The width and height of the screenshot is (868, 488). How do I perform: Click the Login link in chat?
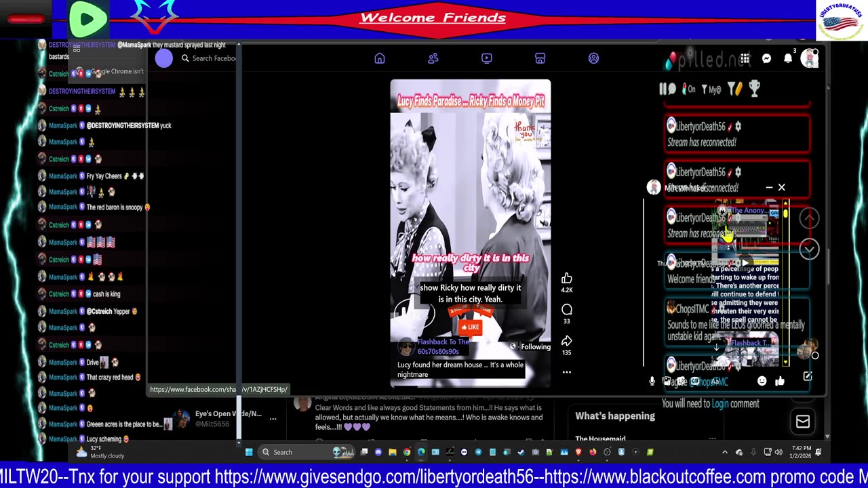[720, 404]
